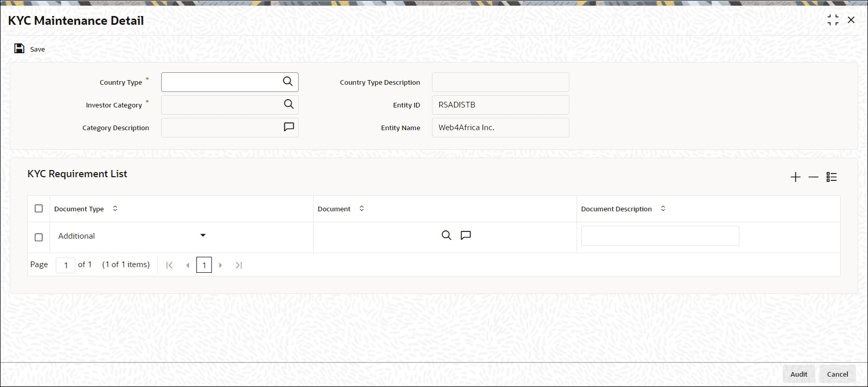Viewport: 868px width, 387px height.
Task: Click the Country Type Description field
Action: [x=501, y=82]
